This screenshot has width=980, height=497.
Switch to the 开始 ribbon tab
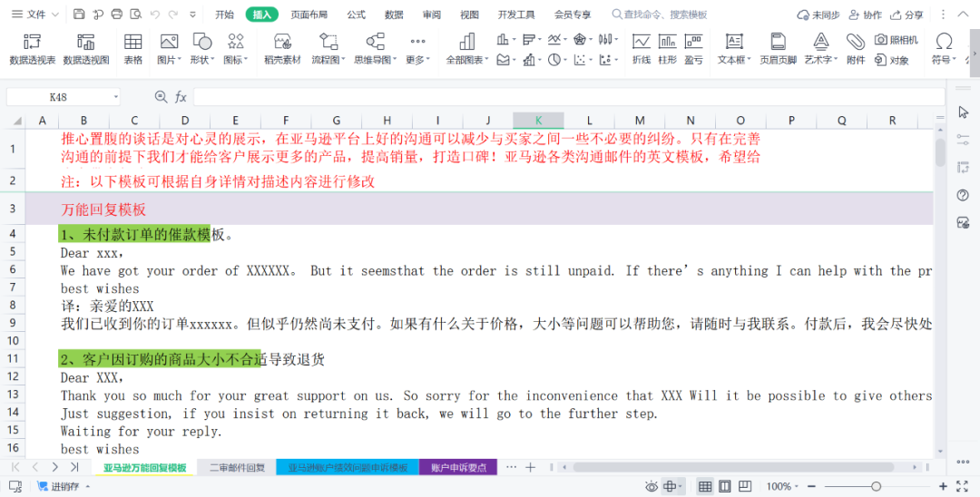[x=224, y=15]
